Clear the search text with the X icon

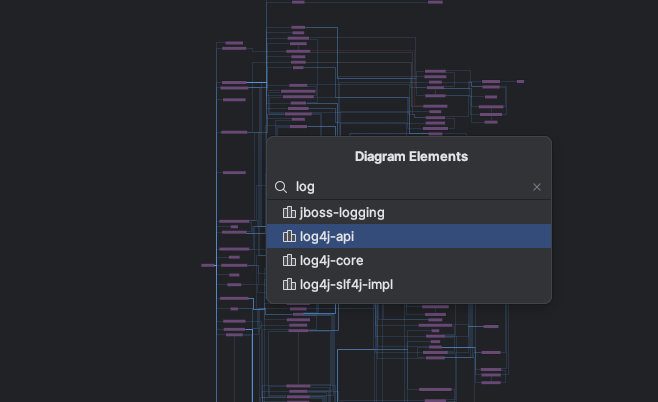(537, 187)
